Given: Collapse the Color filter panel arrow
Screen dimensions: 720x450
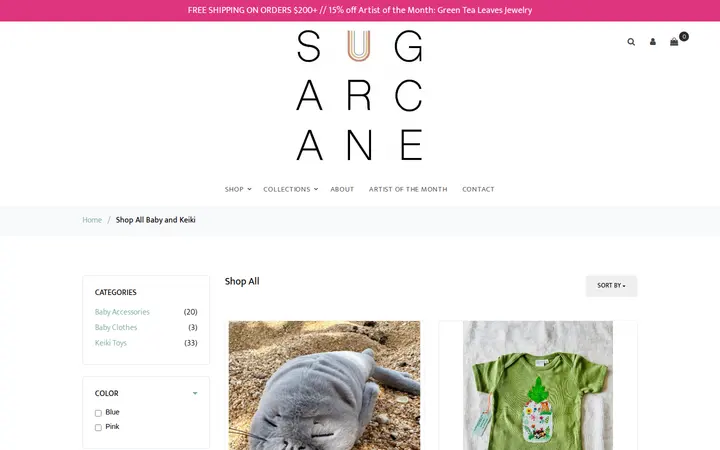Looking at the screenshot, I should coord(195,394).
